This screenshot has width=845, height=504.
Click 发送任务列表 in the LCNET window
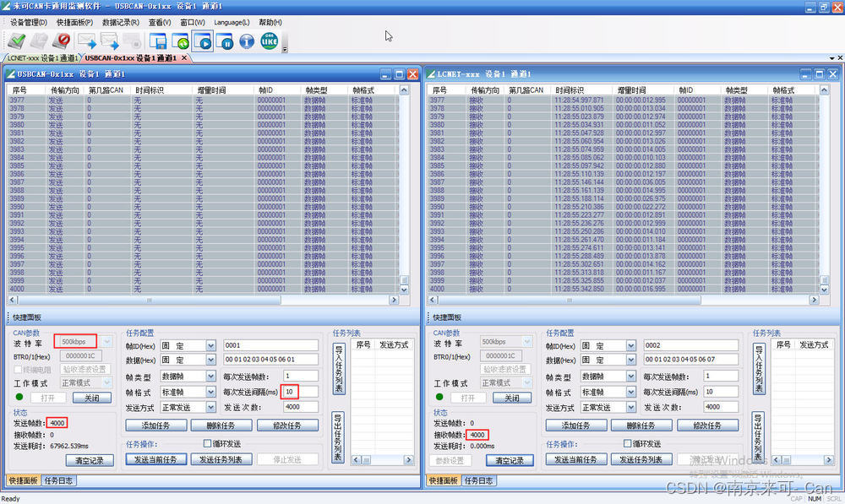641,459
